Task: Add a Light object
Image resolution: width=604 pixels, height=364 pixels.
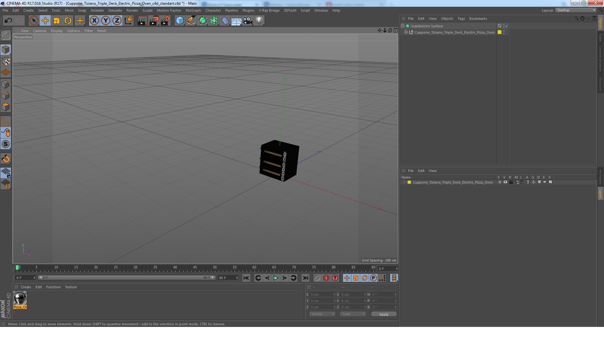Action: 259,21
